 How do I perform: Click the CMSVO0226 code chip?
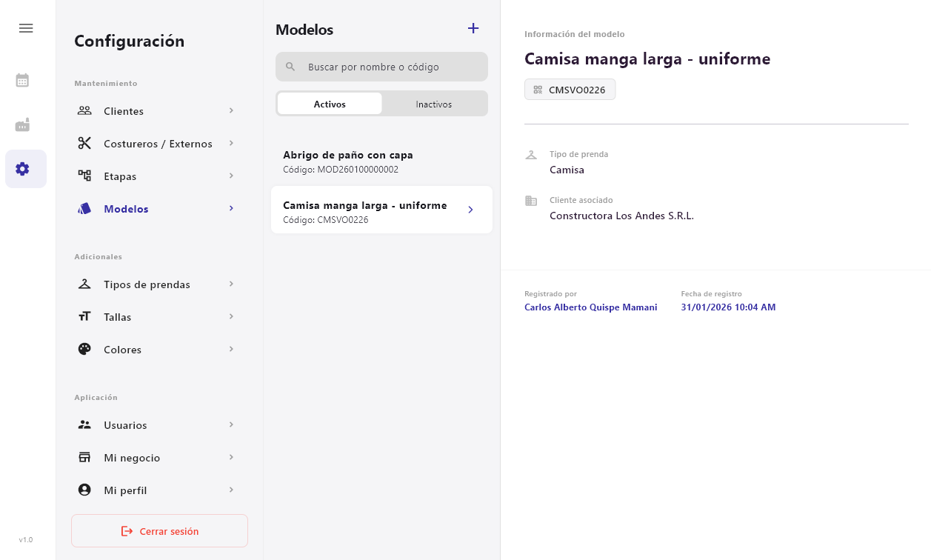[x=570, y=90]
